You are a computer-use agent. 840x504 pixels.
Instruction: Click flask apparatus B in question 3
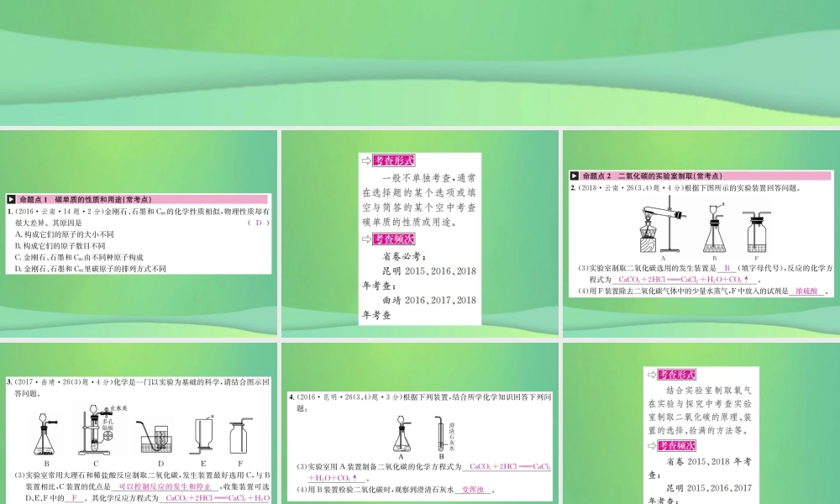coord(46,434)
